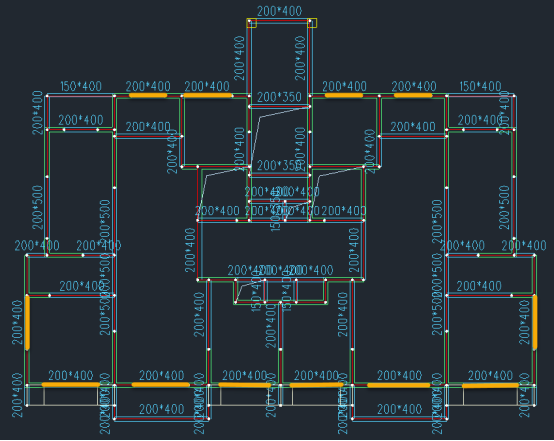Viewport: 554px width, 441px height.
Task: Click the vertical 200*400 label left of tower
Action: click(x=239, y=58)
